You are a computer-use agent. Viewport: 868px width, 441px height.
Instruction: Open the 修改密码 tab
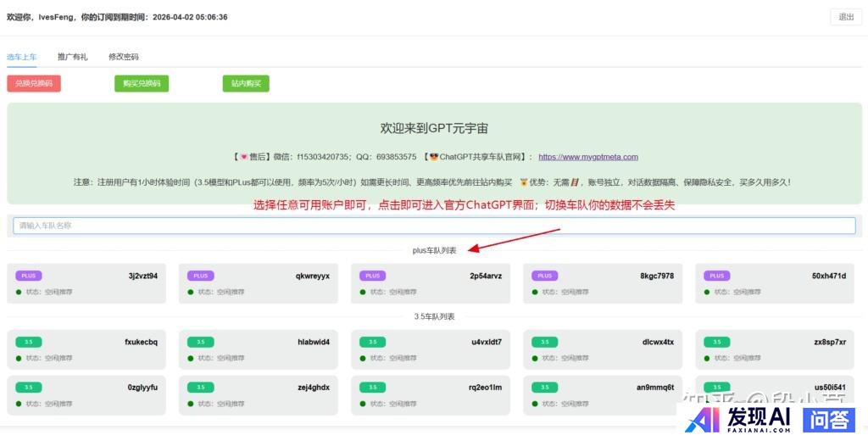pos(124,57)
